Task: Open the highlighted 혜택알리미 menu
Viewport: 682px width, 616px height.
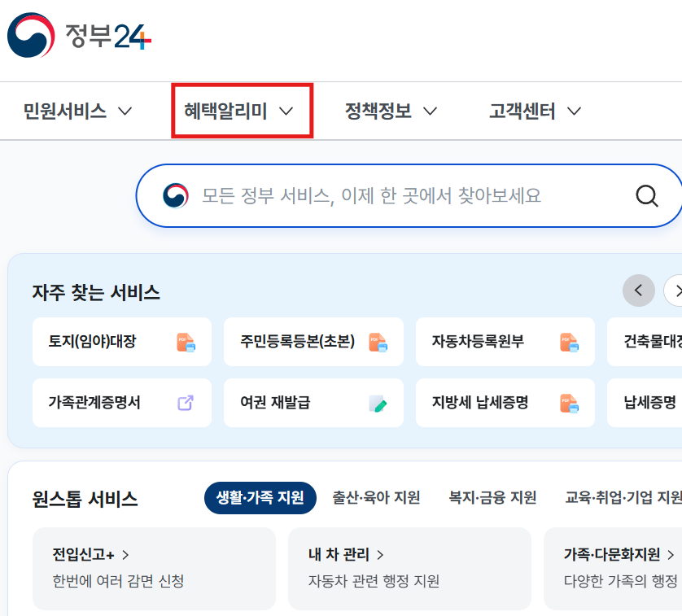Action: [x=241, y=111]
